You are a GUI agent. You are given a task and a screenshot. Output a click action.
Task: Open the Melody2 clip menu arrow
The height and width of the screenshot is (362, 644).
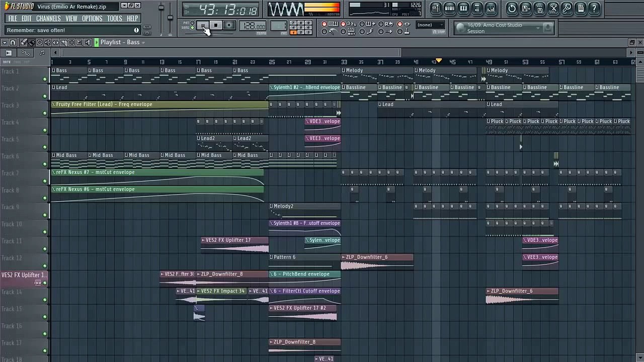click(x=271, y=206)
